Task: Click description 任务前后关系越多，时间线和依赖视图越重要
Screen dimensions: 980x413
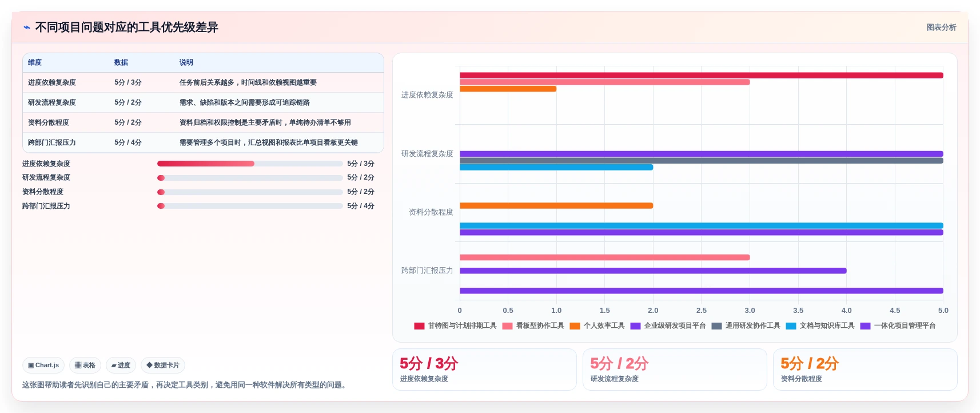Action: pyautogui.click(x=248, y=82)
